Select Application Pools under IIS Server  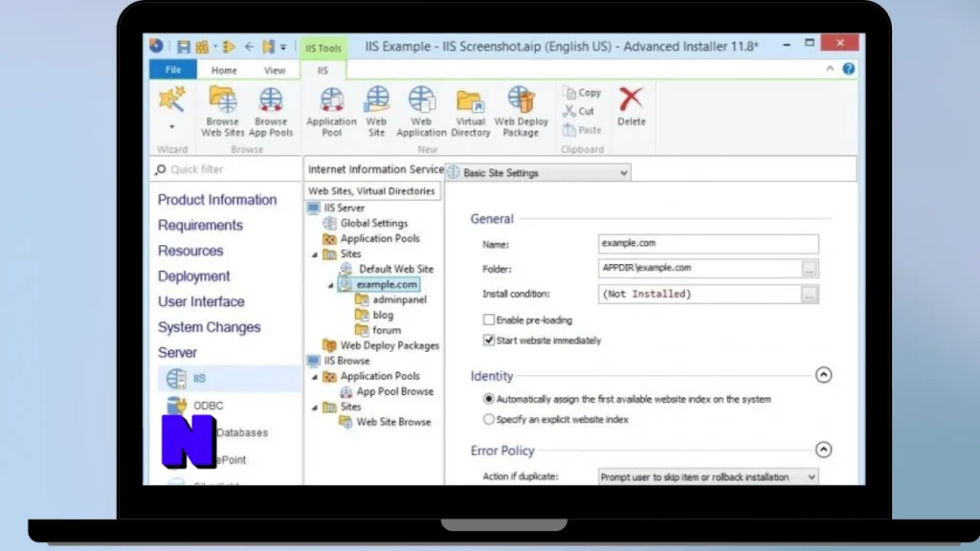379,238
